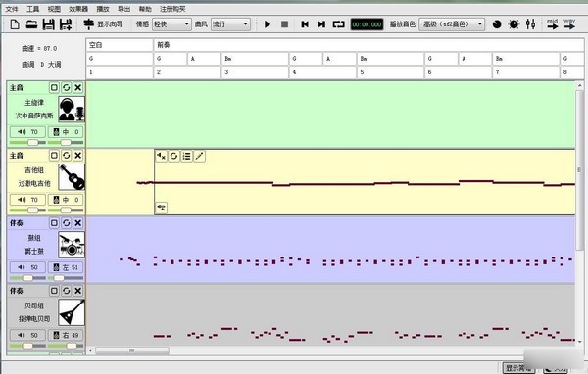Export to wav using the wav arrow icon
The image size is (588, 374).
pyautogui.click(x=569, y=23)
